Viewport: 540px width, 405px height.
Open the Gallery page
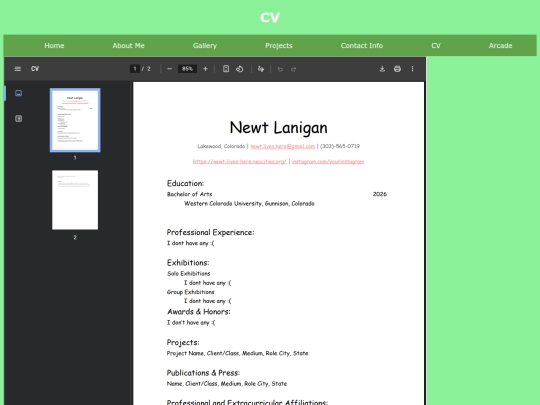[205, 45]
